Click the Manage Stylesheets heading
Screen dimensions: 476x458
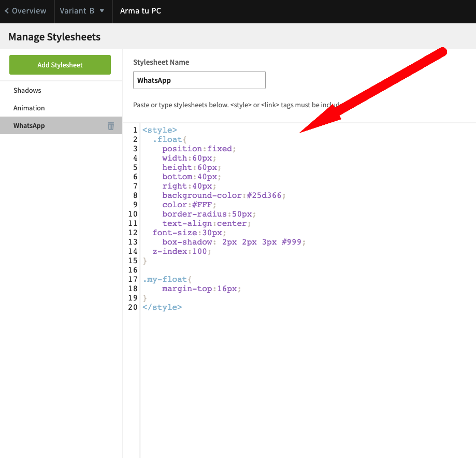click(54, 37)
